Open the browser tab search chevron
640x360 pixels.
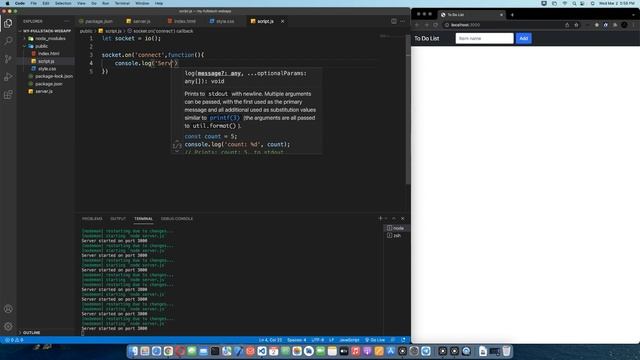tap(634, 15)
